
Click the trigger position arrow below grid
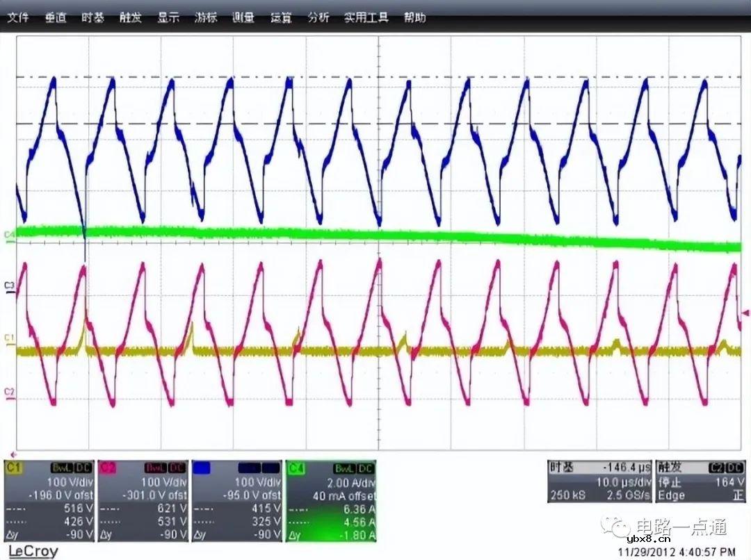(x=8, y=453)
